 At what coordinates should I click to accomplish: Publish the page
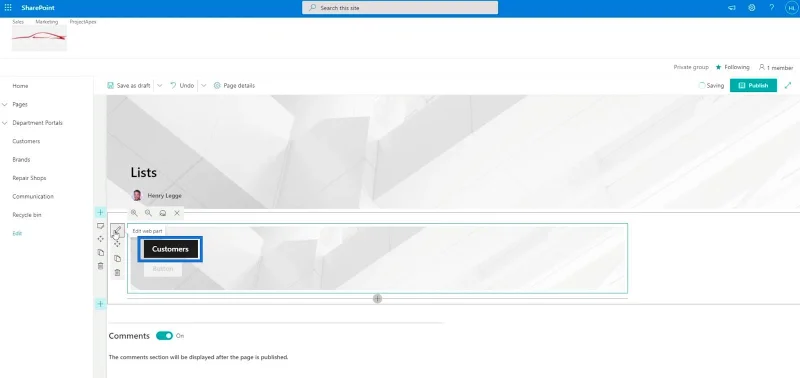click(x=753, y=86)
